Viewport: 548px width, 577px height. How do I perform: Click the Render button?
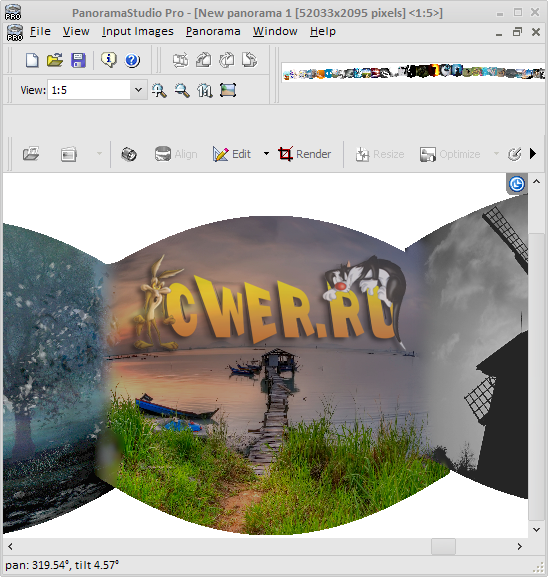pyautogui.click(x=305, y=154)
